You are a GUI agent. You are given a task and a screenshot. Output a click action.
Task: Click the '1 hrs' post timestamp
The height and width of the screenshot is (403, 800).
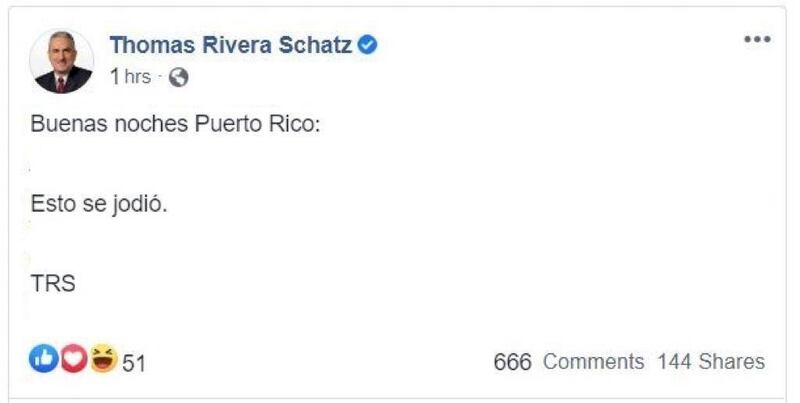click(130, 76)
